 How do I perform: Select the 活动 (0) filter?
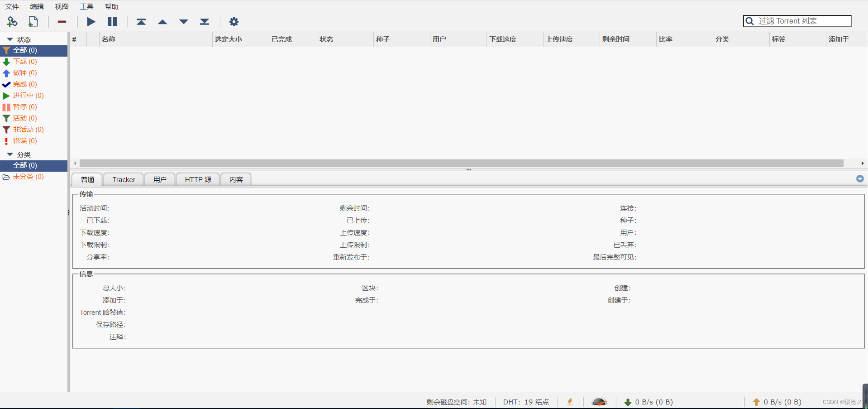(34, 118)
